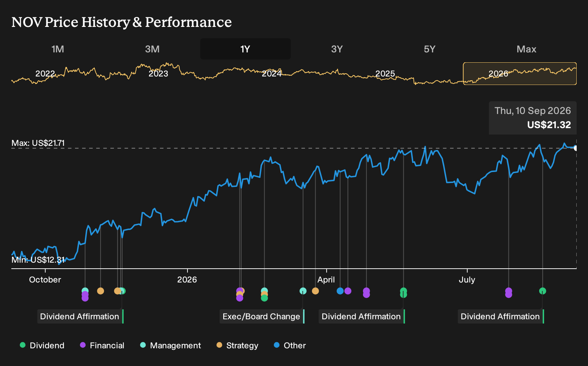The image size is (588, 366).
Task: Click the April x-axis label
Action: pos(326,280)
